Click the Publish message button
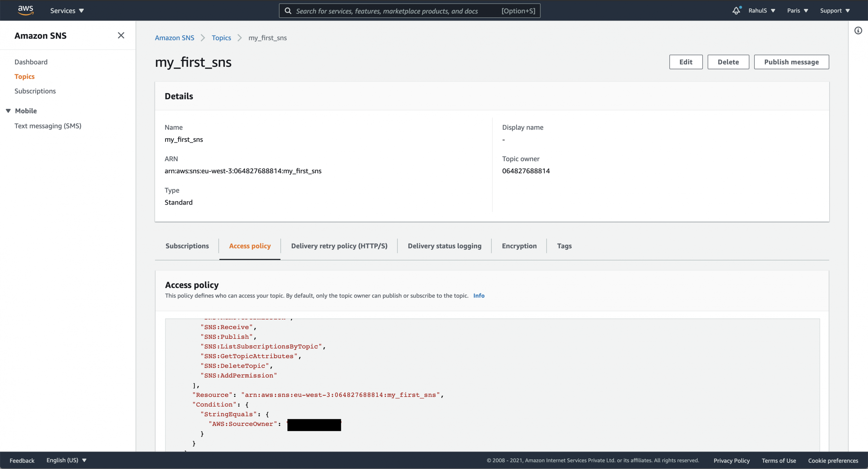Viewport: 868px width, 469px height. [791, 62]
